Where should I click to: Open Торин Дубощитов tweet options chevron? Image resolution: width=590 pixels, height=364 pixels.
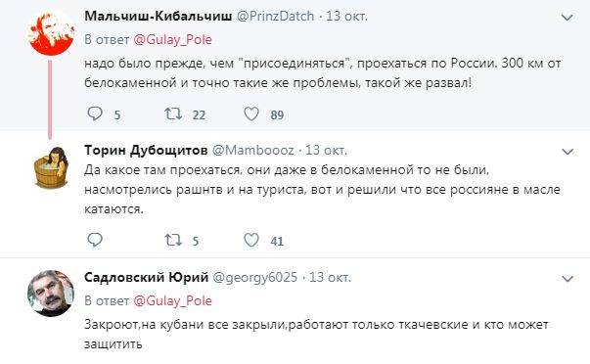[x=567, y=152]
